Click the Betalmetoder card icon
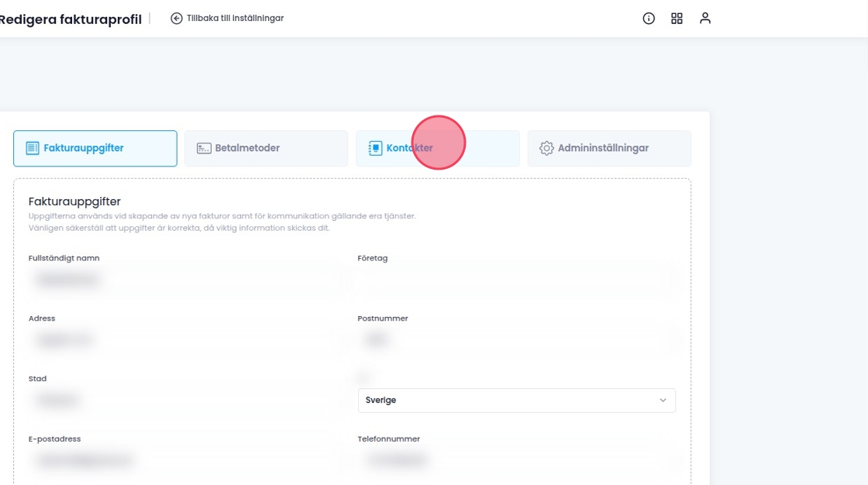Screen dimensions: 868x485 (204, 148)
